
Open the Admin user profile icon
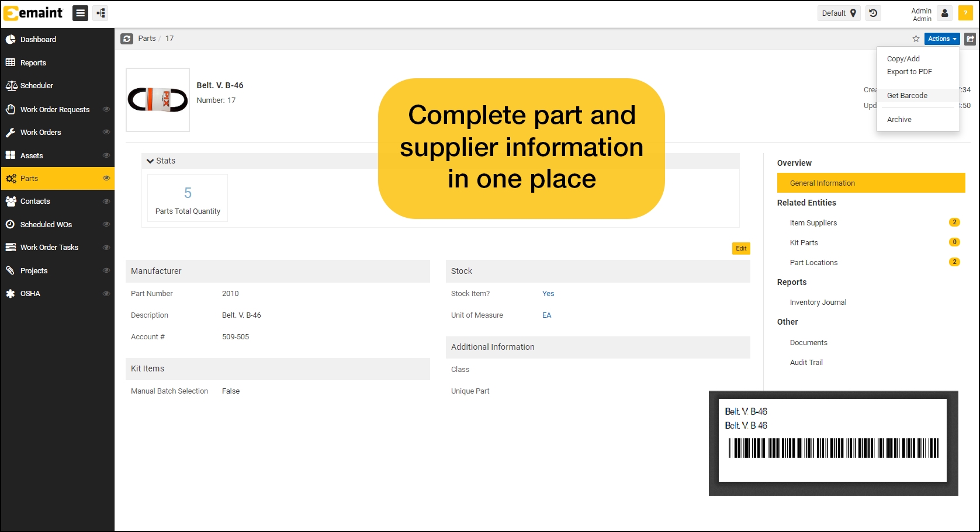click(945, 13)
